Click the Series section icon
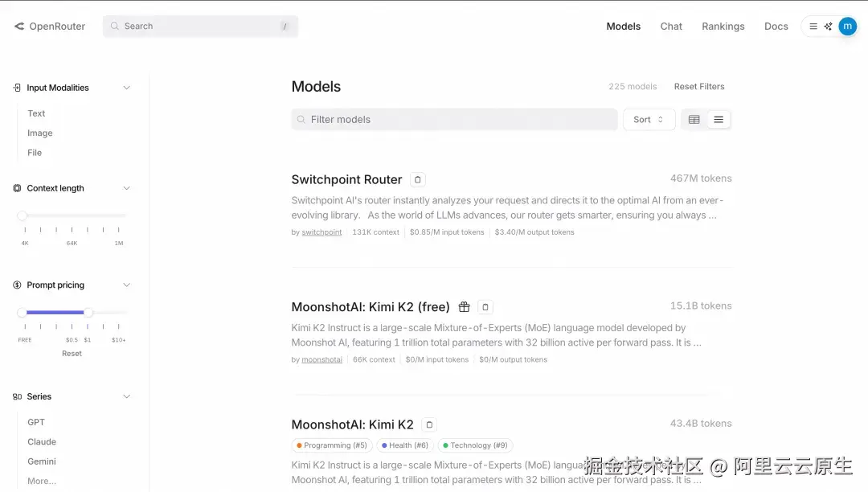Image resolution: width=868 pixels, height=492 pixels. [x=17, y=396]
